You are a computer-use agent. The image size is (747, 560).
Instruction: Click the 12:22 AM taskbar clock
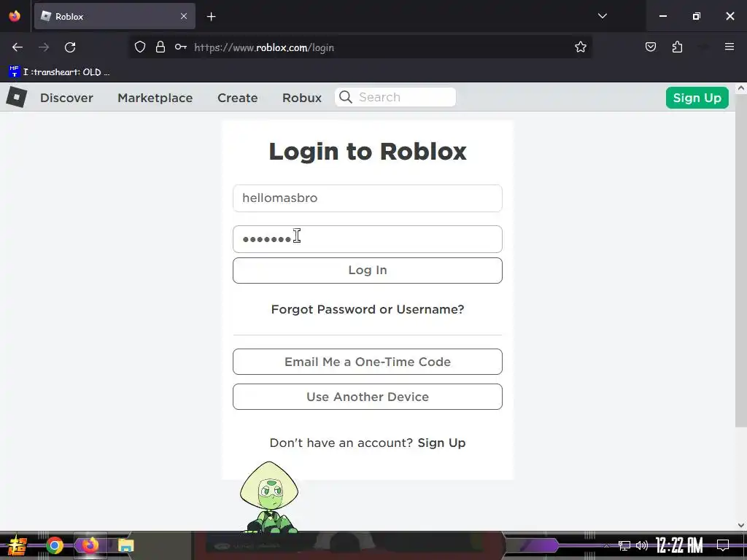[679, 545]
